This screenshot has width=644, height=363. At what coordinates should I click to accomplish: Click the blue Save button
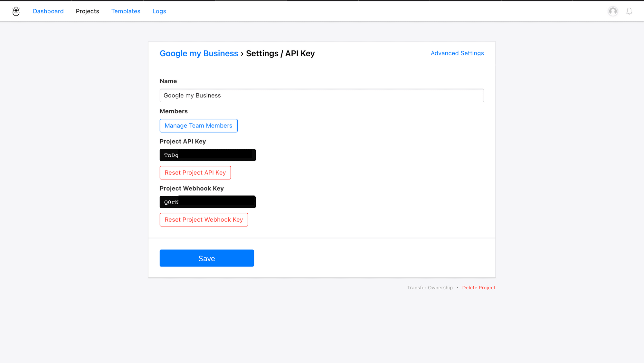point(207,258)
